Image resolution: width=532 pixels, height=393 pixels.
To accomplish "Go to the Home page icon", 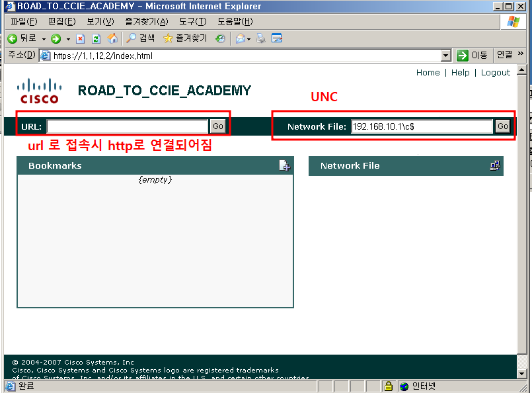I will tap(112, 38).
